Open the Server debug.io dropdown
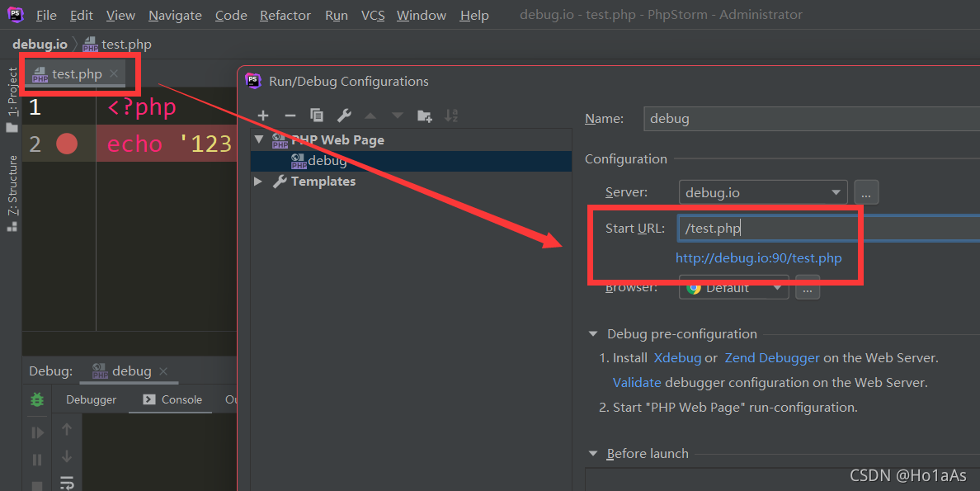980x491 pixels. pyautogui.click(x=763, y=192)
